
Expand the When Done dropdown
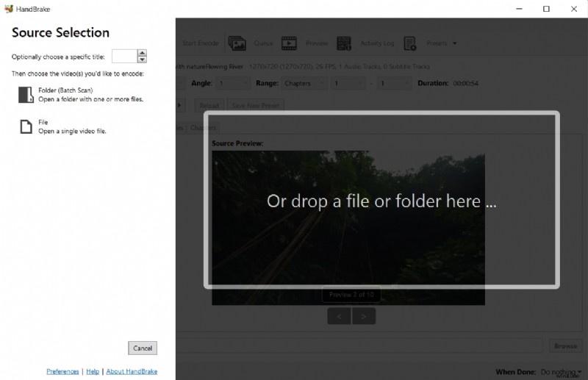tap(562, 372)
